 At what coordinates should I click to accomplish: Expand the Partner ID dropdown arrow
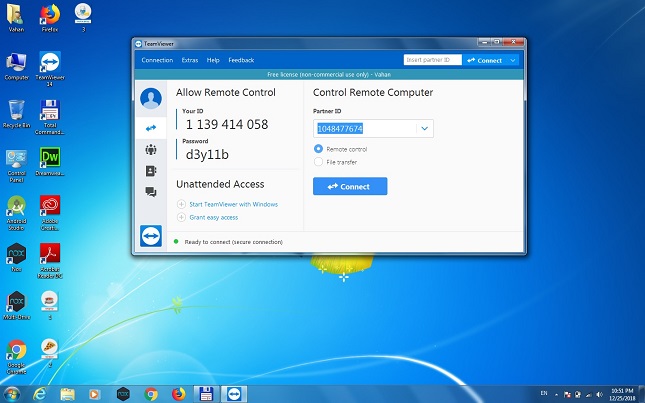424,128
